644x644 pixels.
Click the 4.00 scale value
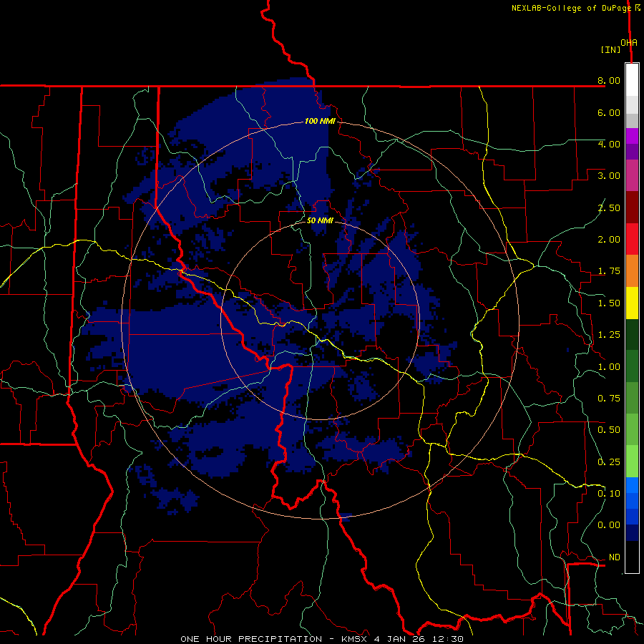click(x=609, y=144)
